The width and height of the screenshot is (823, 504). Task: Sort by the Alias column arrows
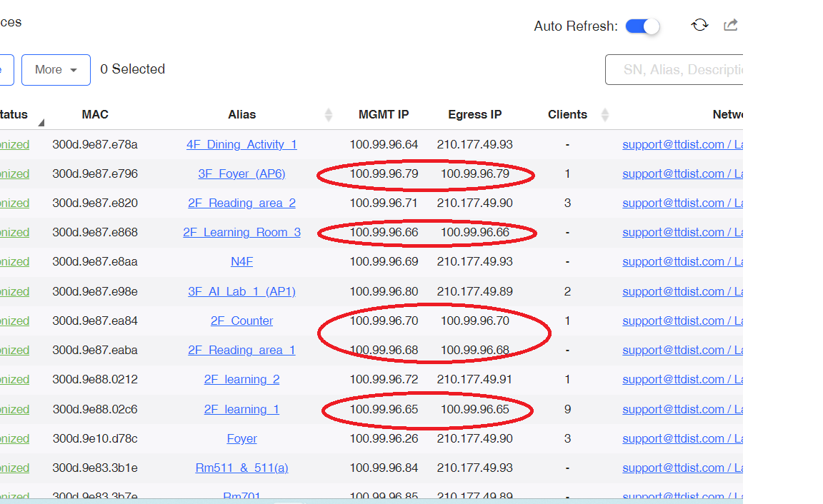(x=329, y=115)
